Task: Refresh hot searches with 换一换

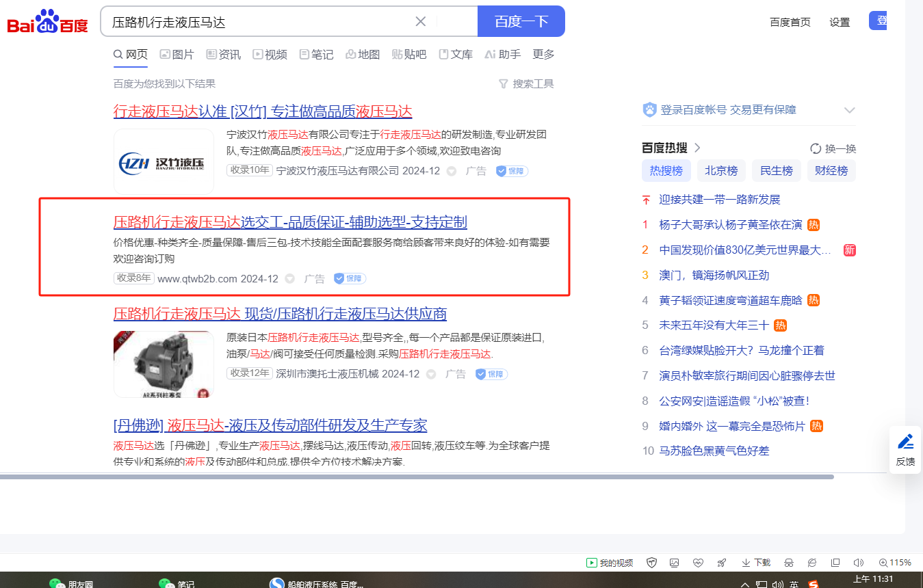Action: coord(833,148)
